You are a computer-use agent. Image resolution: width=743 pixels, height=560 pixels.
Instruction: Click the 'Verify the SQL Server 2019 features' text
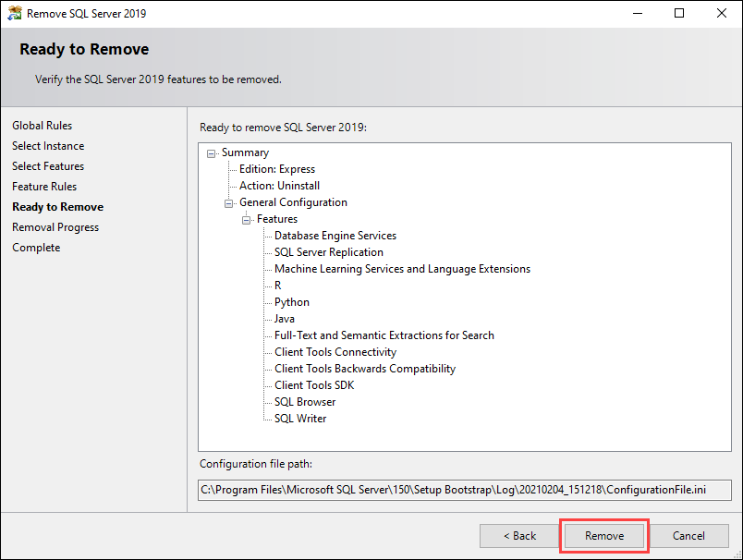coord(158,79)
